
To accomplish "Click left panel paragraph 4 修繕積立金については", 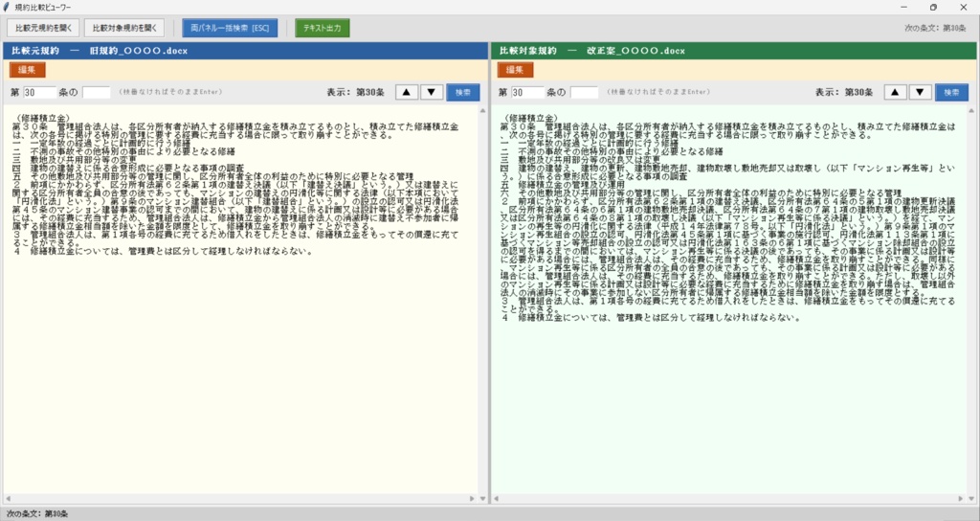I will click(x=162, y=252).
